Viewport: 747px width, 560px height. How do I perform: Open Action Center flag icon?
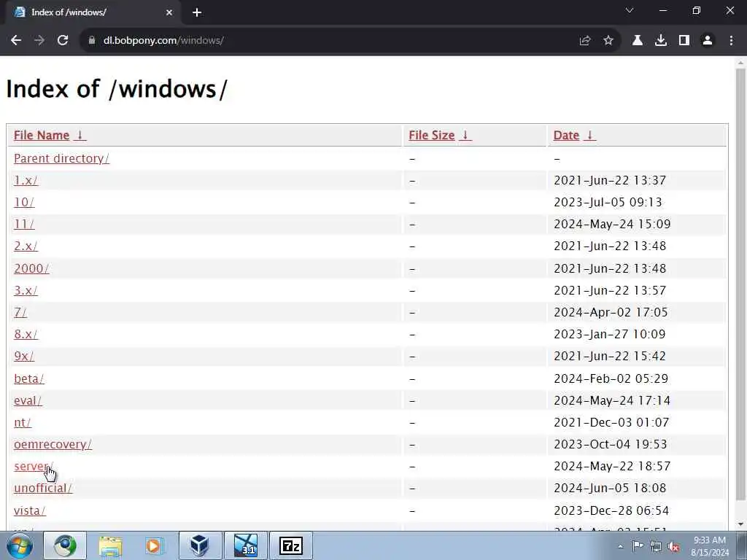638,546
